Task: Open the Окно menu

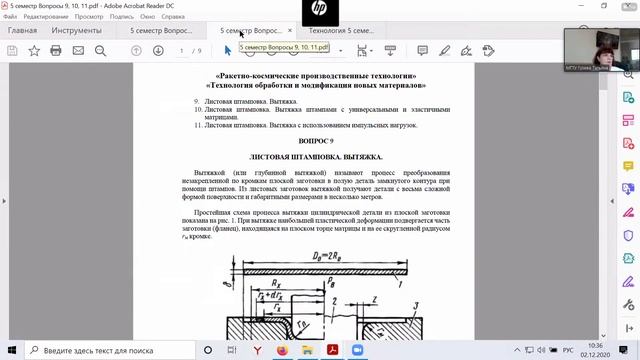Action: (147, 17)
